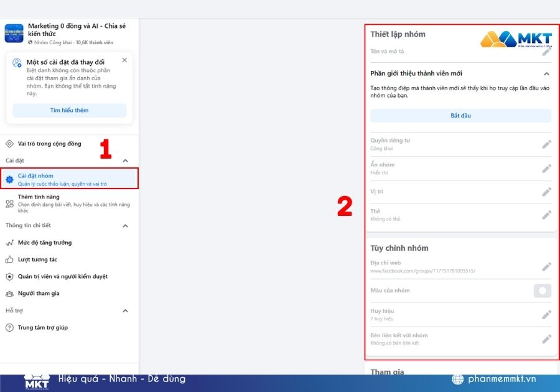This screenshot has height=392, width=560.
Task: Dismiss the settings notice with the X
Action: (124, 60)
